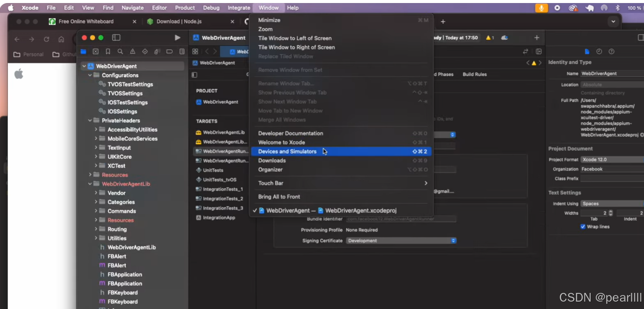Open the Test navigator diamond icon
Viewport: 644px width, 309px height.
pos(145,51)
